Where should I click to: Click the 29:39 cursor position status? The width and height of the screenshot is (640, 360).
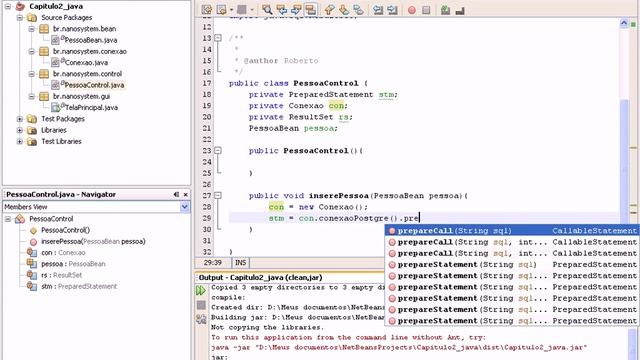[213, 262]
